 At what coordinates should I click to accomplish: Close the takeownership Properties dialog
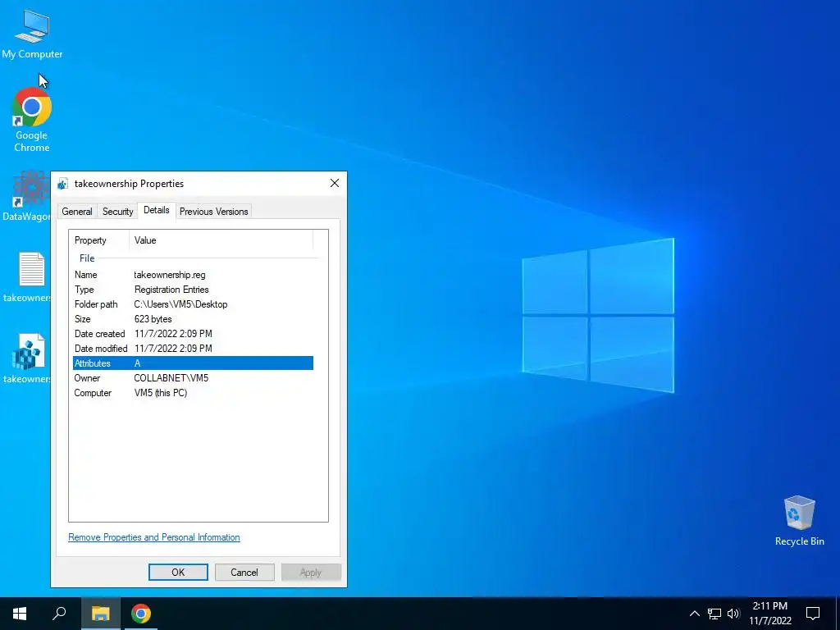335,183
